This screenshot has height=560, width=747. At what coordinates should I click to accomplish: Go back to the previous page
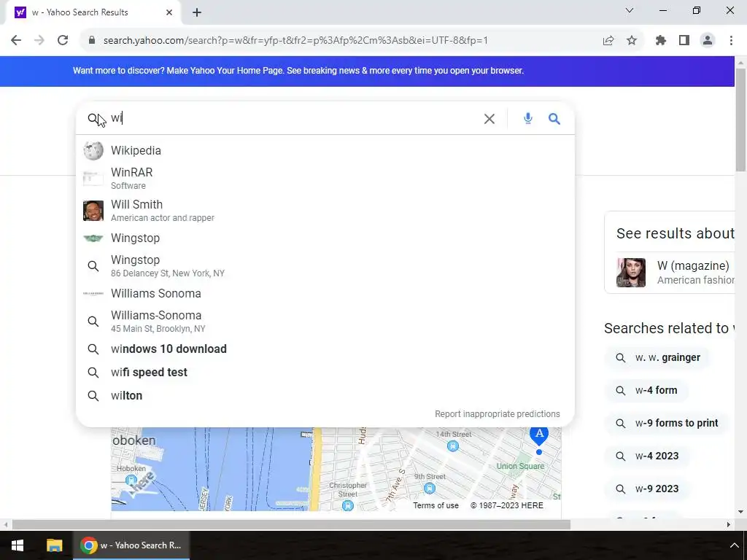[x=16, y=41]
